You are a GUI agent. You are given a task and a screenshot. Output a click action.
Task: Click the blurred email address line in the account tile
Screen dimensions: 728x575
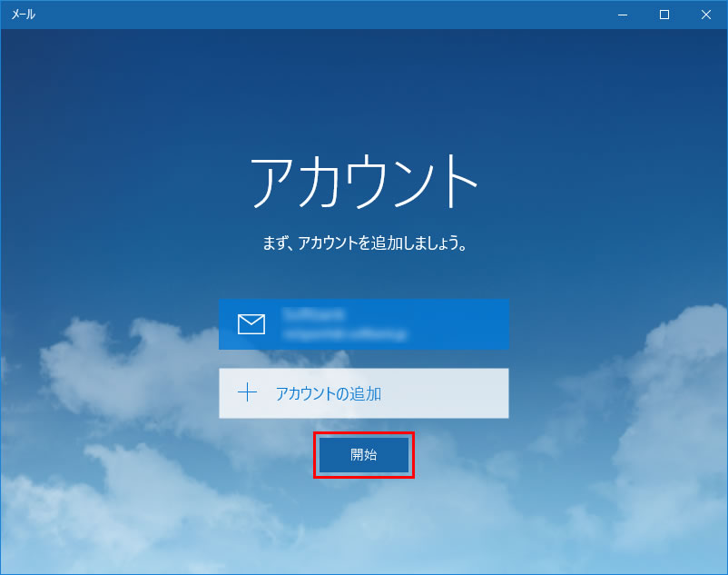343,334
